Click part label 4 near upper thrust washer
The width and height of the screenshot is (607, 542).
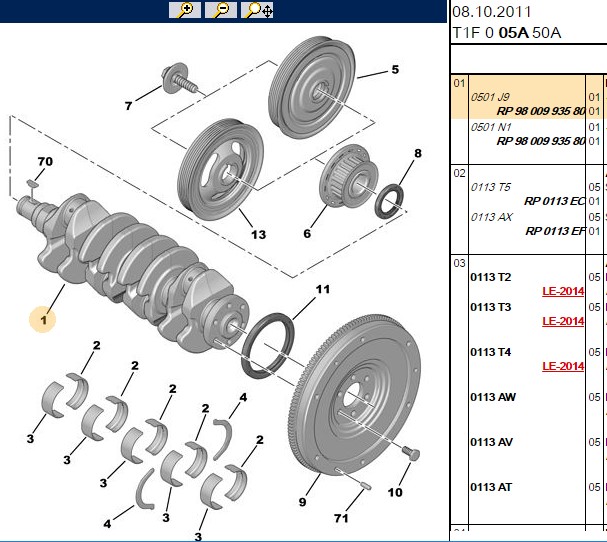pyautogui.click(x=243, y=397)
